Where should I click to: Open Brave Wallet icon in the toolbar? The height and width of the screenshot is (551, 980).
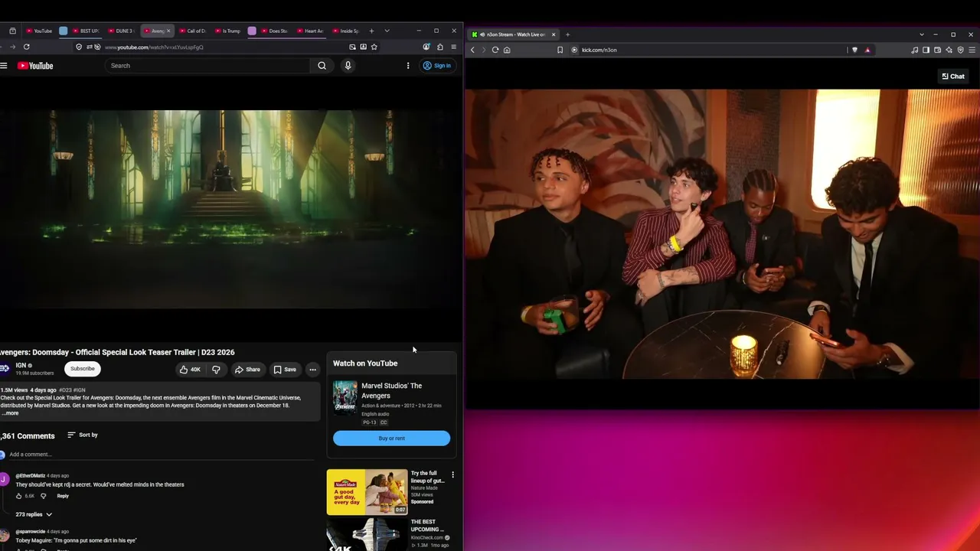tap(937, 50)
